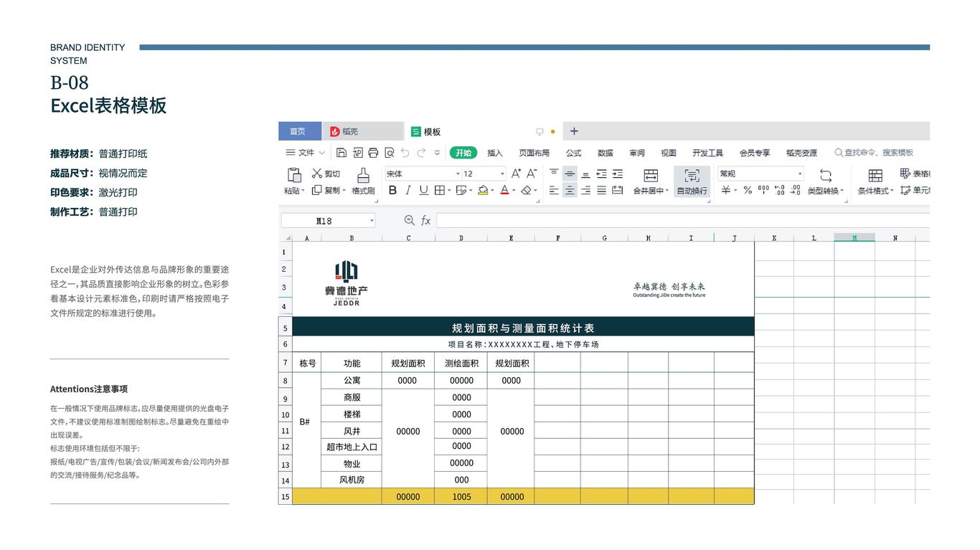The height and width of the screenshot is (550, 980).
Task: Click the Merge and Center (合并居中) icon
Action: [x=651, y=176]
